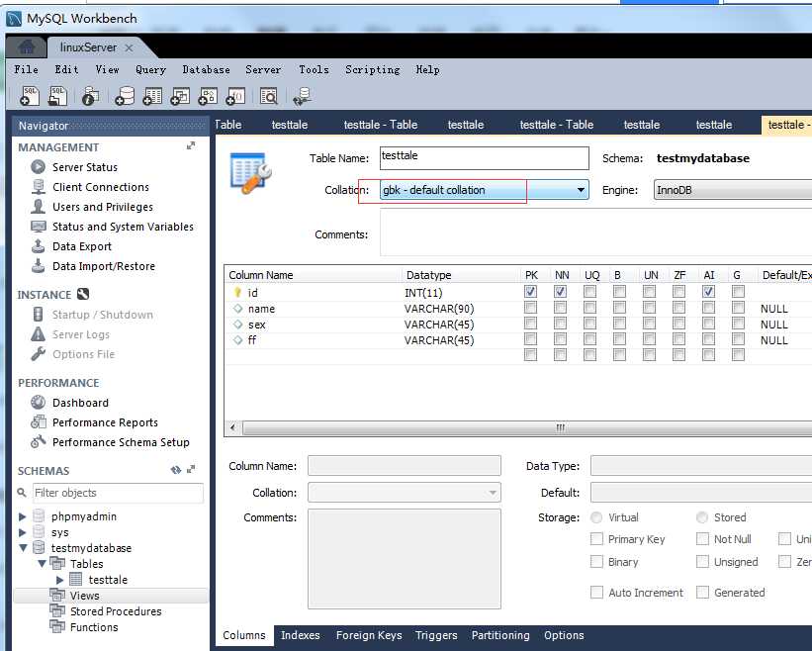Enable PK checkbox for ff column
Image resolution: width=812 pixels, height=651 pixels.
pyautogui.click(x=530, y=339)
